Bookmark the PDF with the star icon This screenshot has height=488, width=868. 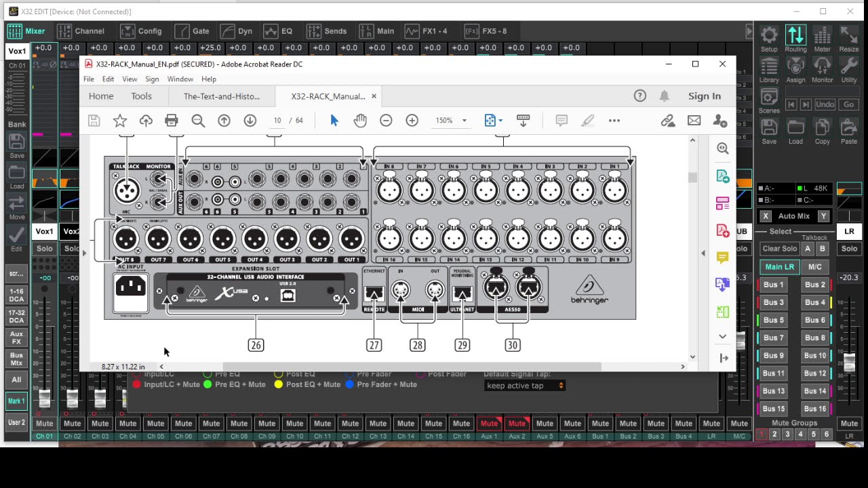click(x=120, y=121)
